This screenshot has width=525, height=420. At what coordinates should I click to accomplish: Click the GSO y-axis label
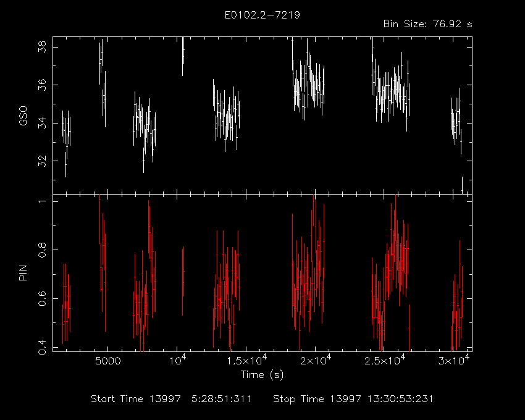click(23, 115)
